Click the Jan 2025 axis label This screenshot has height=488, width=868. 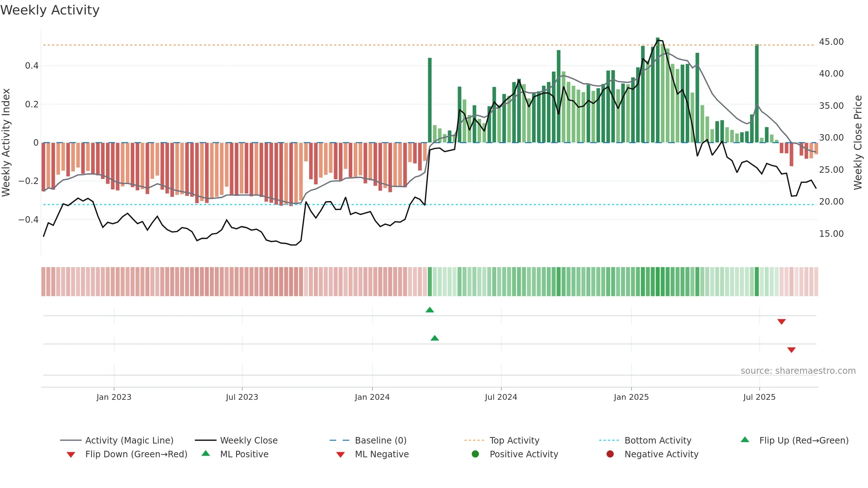pos(631,397)
